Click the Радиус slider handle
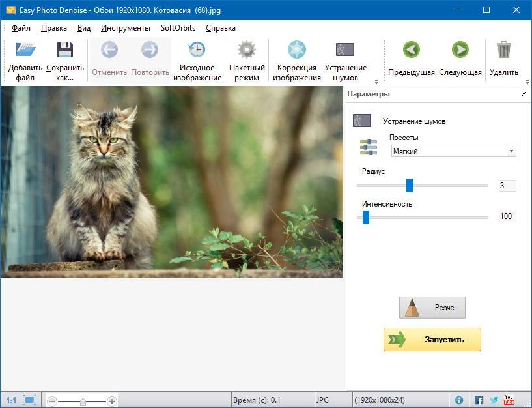This screenshot has width=532, height=408. pyautogui.click(x=410, y=186)
